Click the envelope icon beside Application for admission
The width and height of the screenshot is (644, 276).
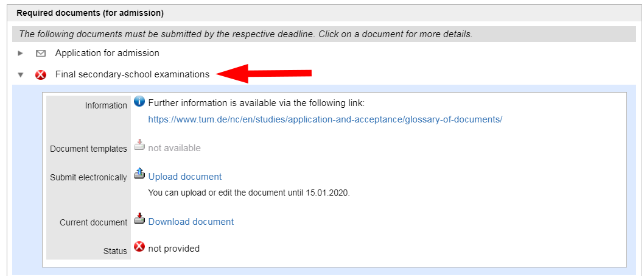[41, 54]
